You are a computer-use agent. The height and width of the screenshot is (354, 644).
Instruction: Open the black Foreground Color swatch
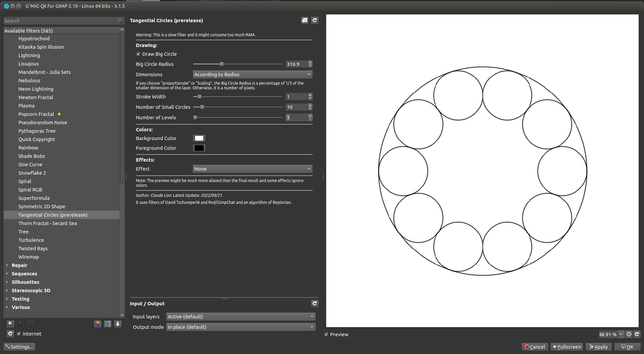[x=199, y=148]
